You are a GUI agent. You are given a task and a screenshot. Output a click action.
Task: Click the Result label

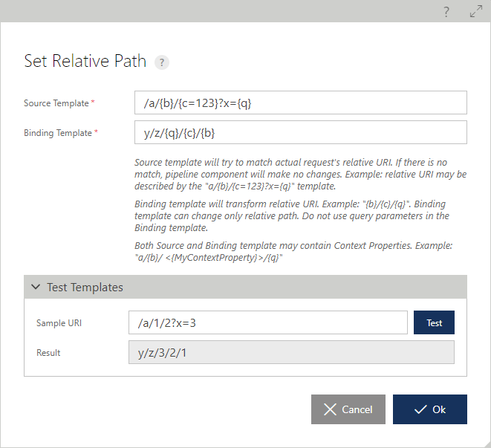[x=48, y=353]
